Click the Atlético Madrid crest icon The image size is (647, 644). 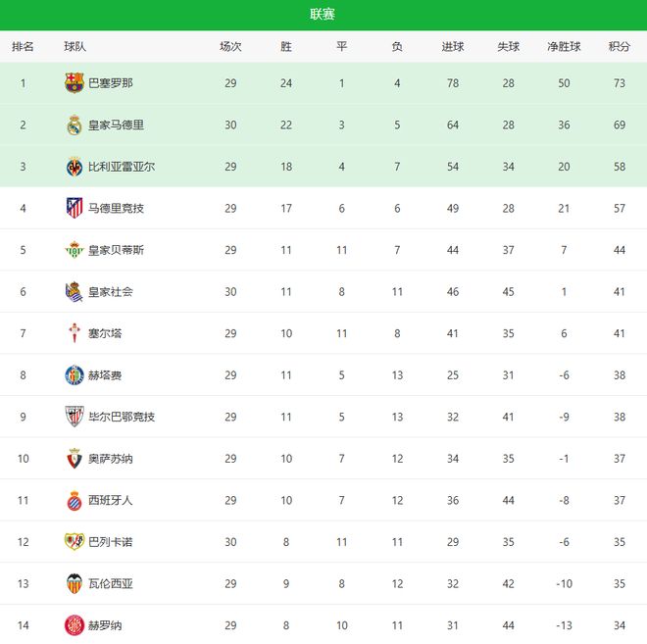tap(75, 208)
